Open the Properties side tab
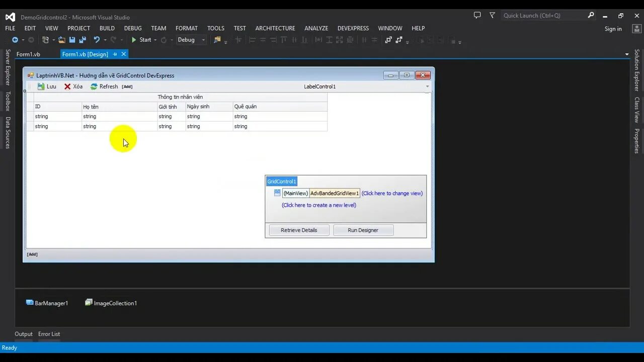The width and height of the screenshot is (644, 362). (x=636, y=141)
